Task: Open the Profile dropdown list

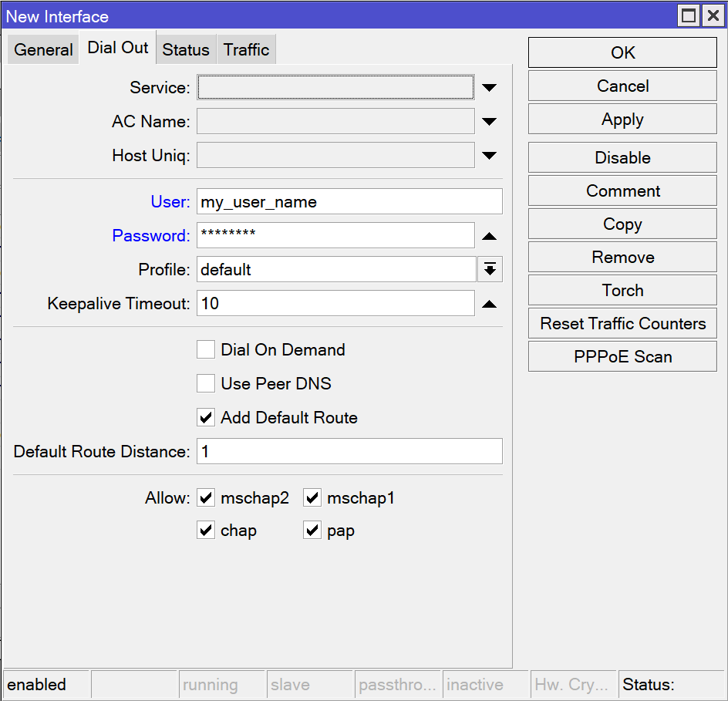Action: click(x=490, y=270)
